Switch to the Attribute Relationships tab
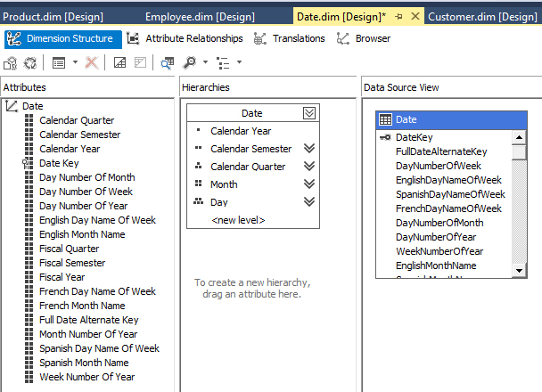 pyautogui.click(x=184, y=38)
